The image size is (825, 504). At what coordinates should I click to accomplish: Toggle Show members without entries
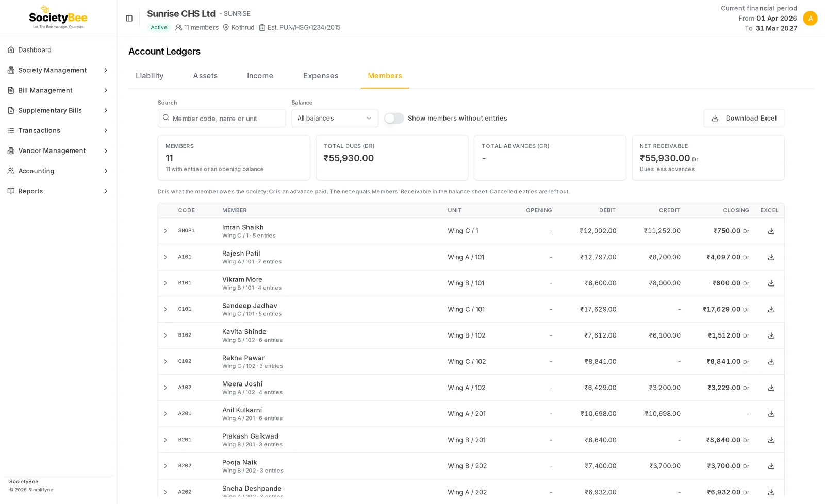tap(394, 119)
